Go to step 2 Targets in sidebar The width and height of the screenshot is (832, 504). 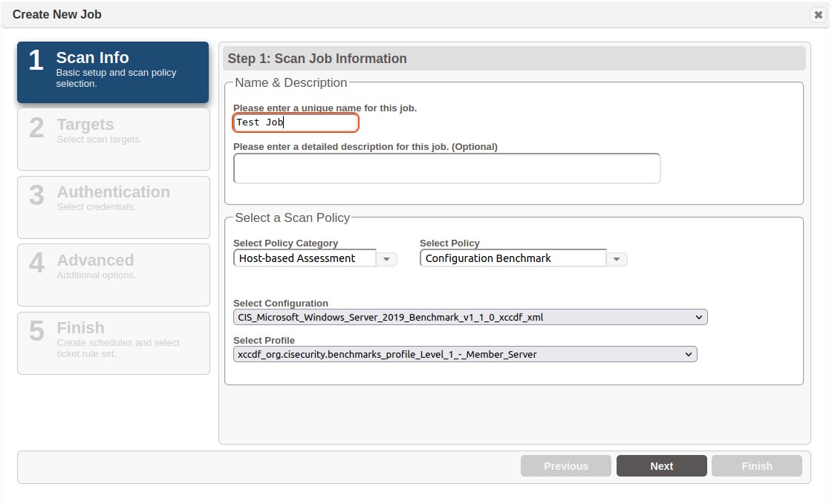pyautogui.click(x=113, y=139)
